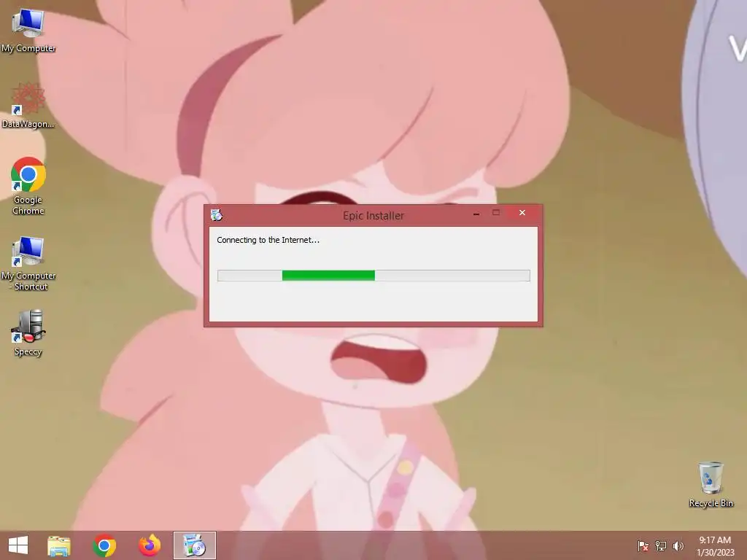This screenshot has width=747, height=560.
Task: Select the Google Chrome desktop shortcut
Action: 28,186
